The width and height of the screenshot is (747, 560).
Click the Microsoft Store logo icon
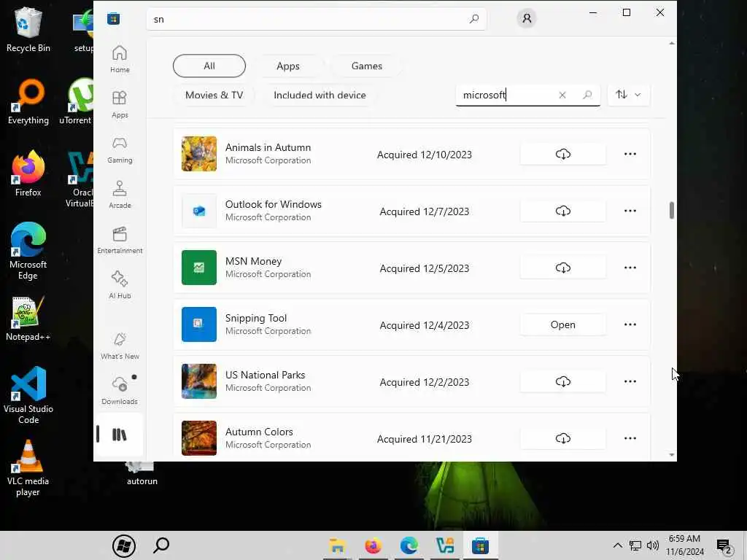click(x=113, y=19)
